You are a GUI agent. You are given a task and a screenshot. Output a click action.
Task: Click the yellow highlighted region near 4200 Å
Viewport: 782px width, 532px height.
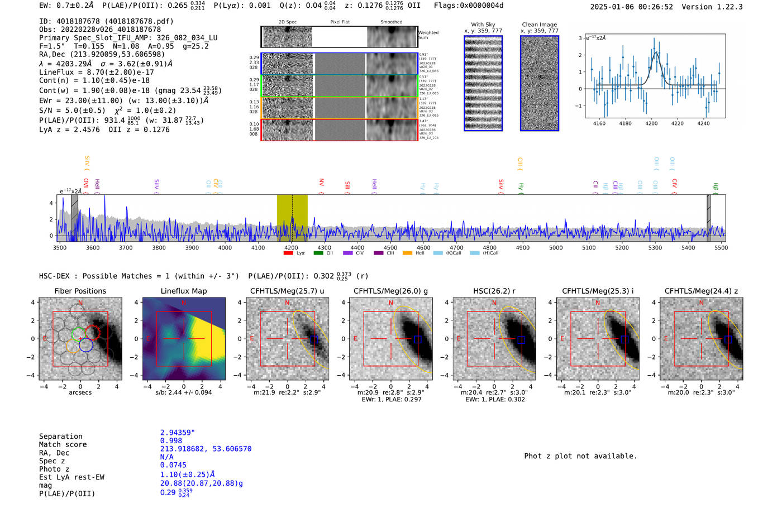tap(292, 218)
